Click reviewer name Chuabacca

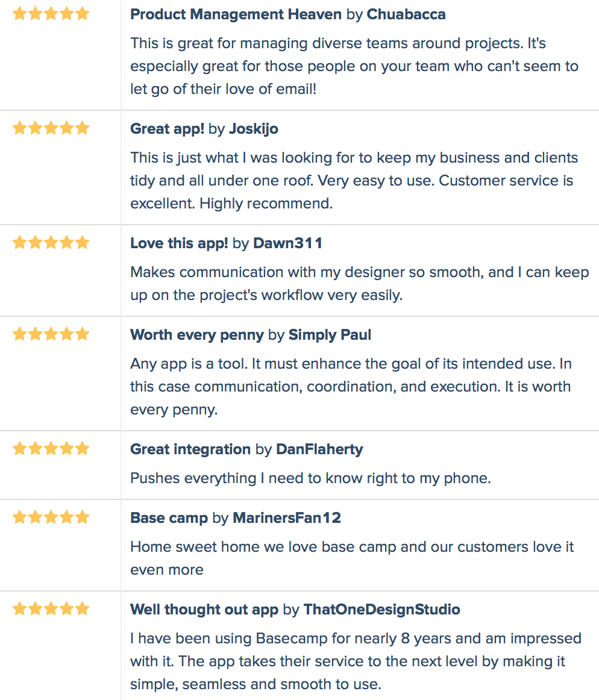406,14
